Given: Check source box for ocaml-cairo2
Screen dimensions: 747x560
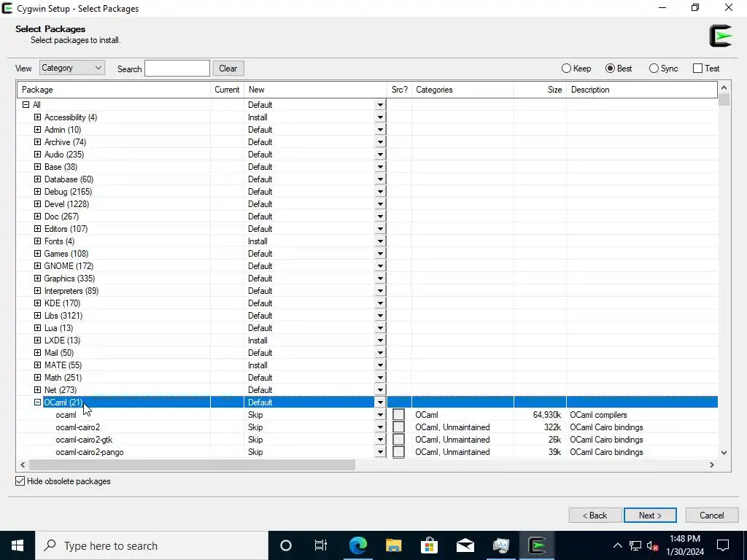Looking at the screenshot, I should point(398,427).
